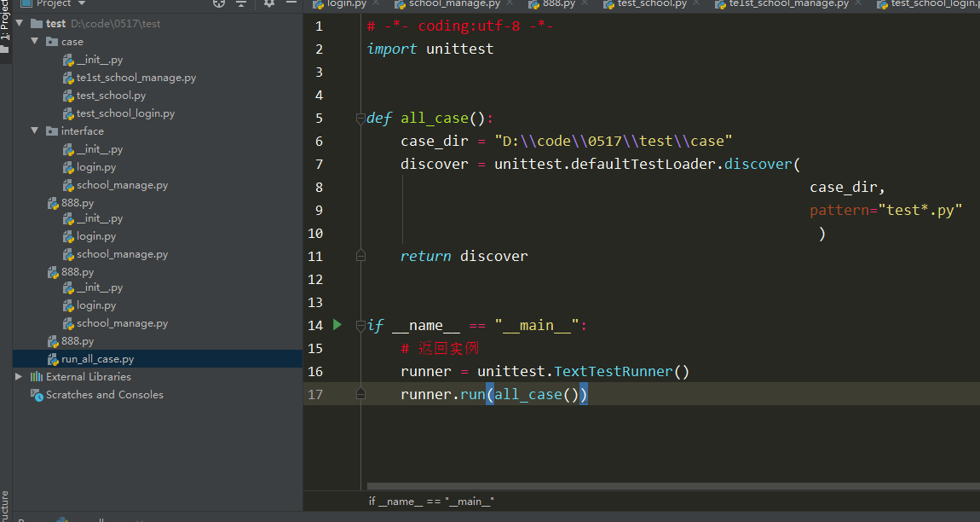Click the editor horizontal scrollbar
980x522 pixels.
pos(673,486)
